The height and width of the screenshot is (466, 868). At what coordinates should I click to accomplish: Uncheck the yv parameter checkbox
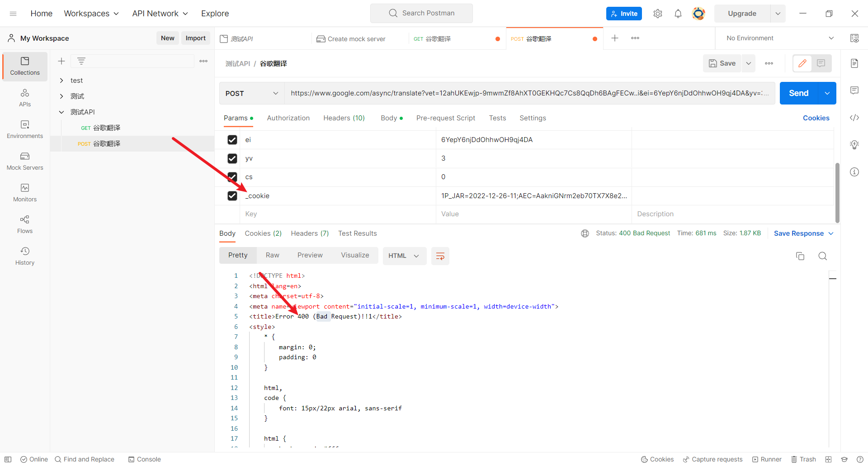232,158
